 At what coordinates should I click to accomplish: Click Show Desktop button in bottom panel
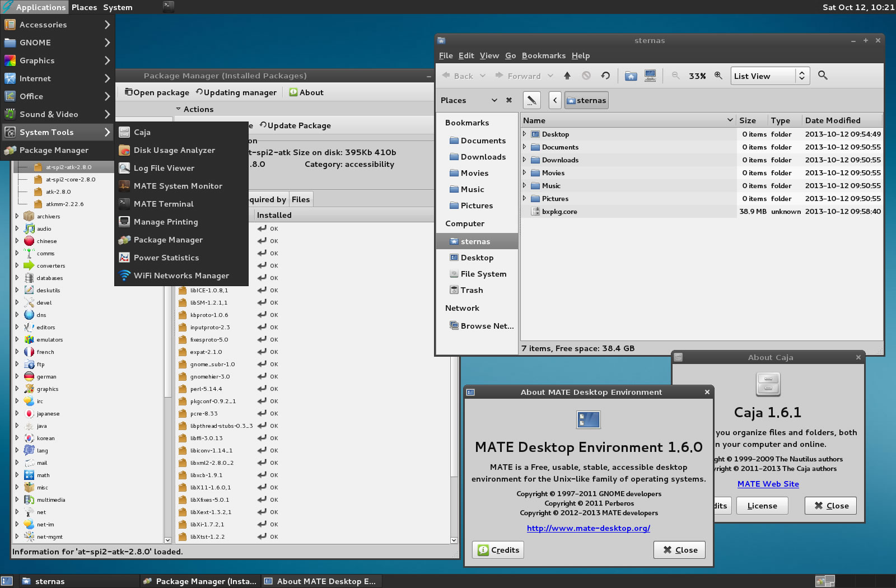(7, 581)
